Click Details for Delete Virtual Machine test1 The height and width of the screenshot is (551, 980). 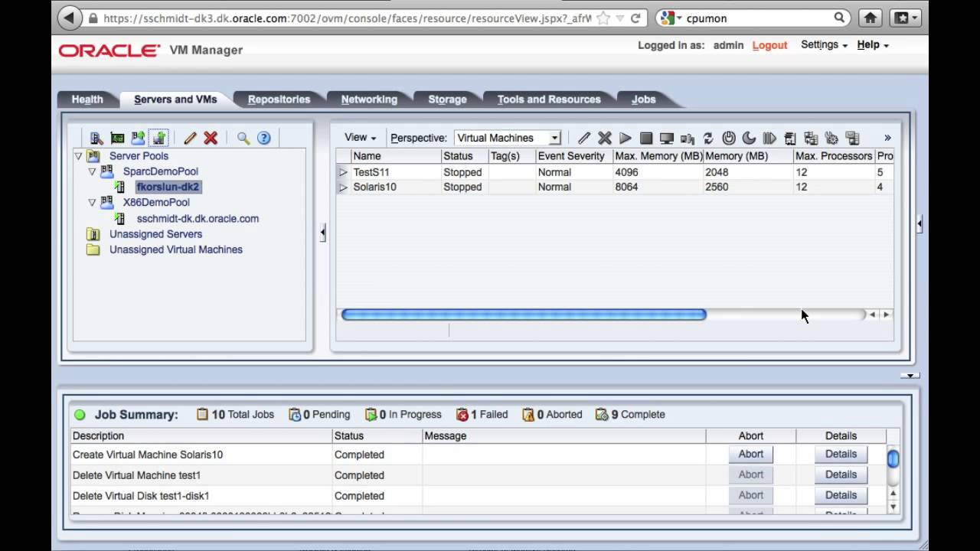(x=841, y=474)
